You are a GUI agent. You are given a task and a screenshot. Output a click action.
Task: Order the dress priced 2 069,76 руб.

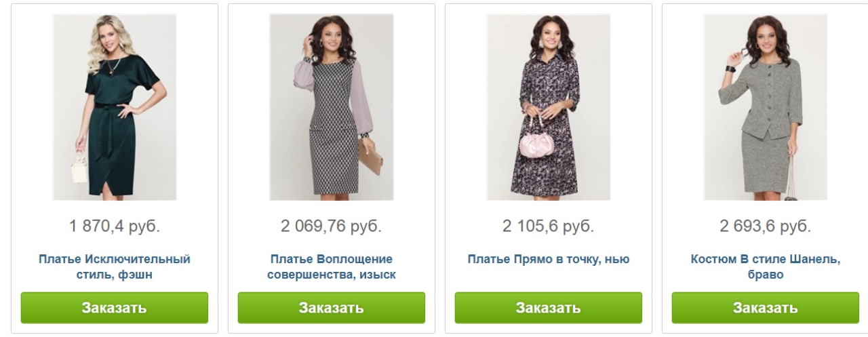point(332,308)
